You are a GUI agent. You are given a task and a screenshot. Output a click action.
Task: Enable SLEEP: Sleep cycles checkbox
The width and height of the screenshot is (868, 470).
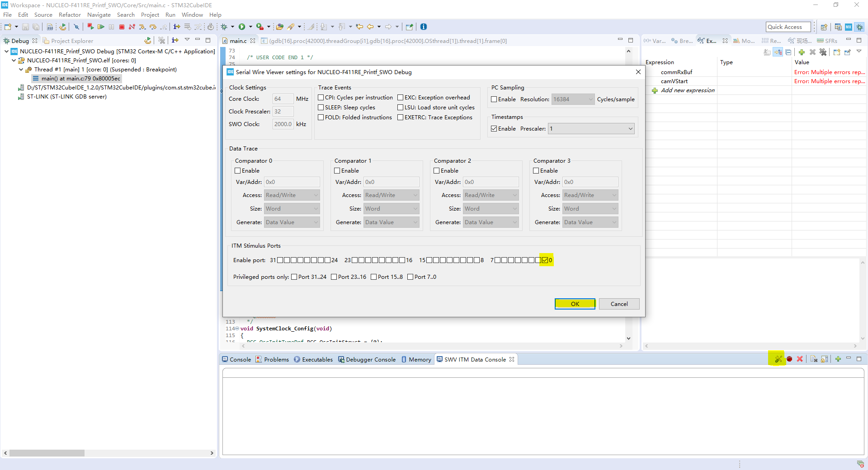coord(321,108)
